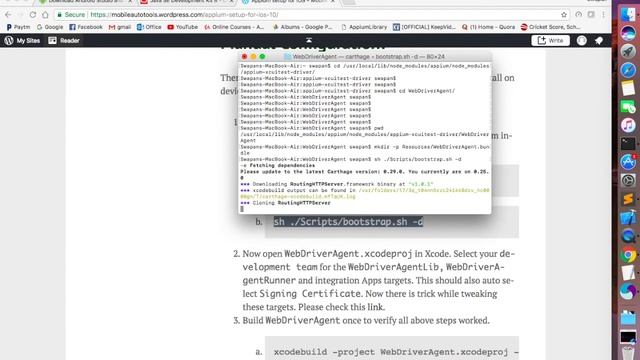Click the Write new post button
This screenshot has width=640, height=360.
pos(550,40)
